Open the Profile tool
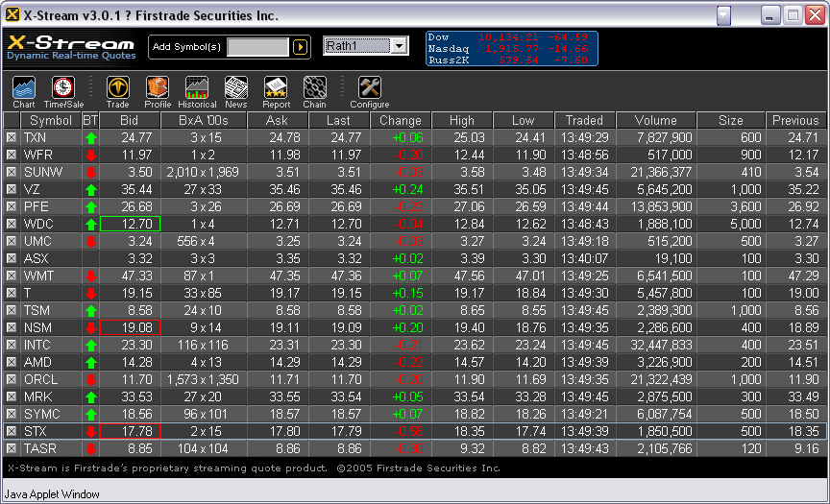This screenshot has height=504, width=830. pos(158,92)
